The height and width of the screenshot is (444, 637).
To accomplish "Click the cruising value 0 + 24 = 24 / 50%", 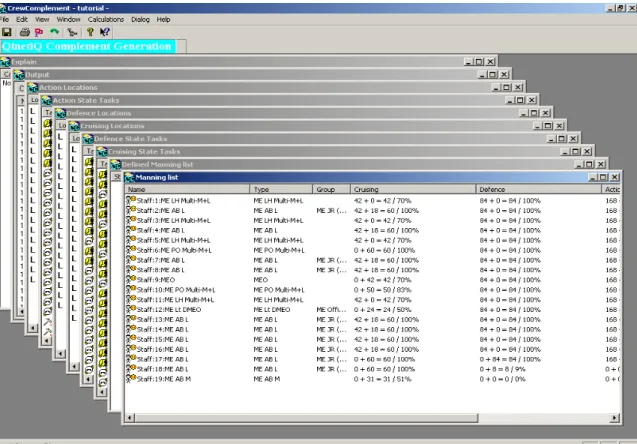I will [382, 310].
